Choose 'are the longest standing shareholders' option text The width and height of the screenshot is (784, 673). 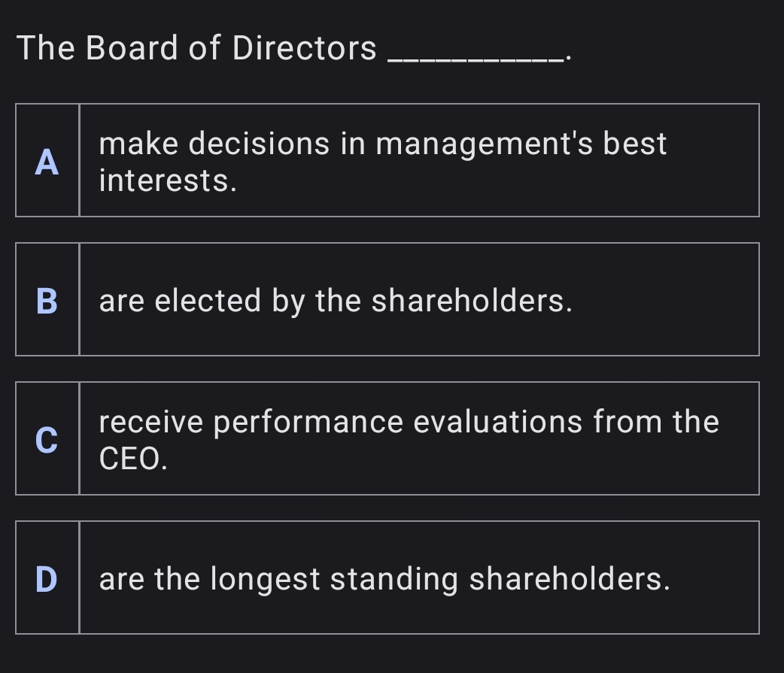pos(384,579)
